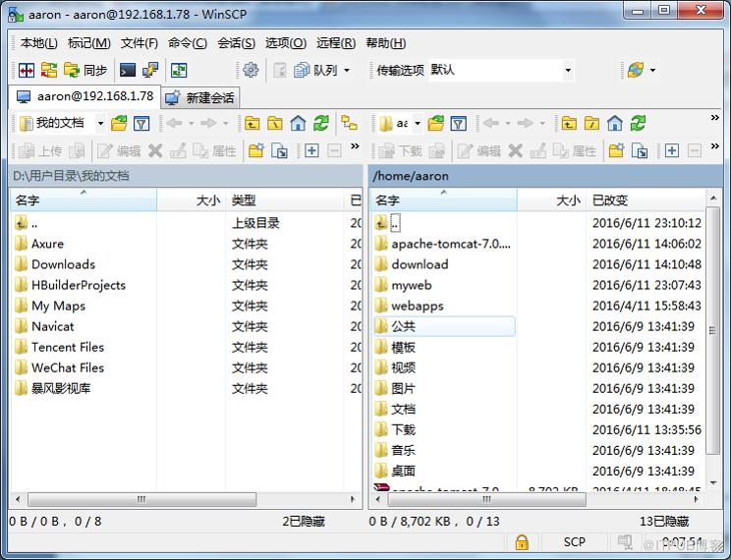731x560 pixels.
Task: Open the console terminal icon
Action: click(x=128, y=71)
